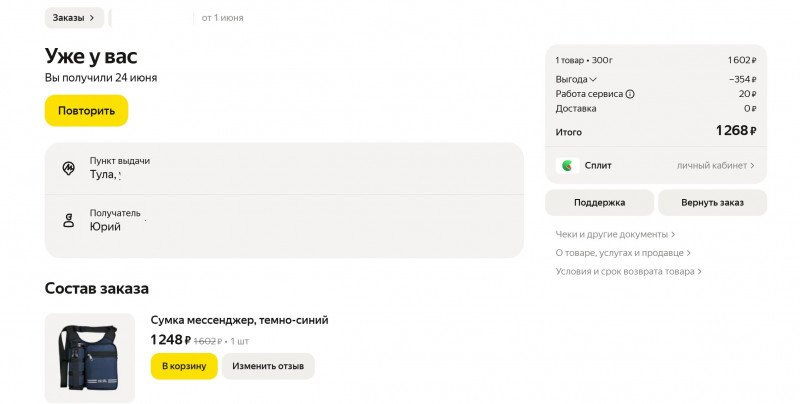Click the Пункт выдачи Тула row
800x404 pixels.
point(284,168)
